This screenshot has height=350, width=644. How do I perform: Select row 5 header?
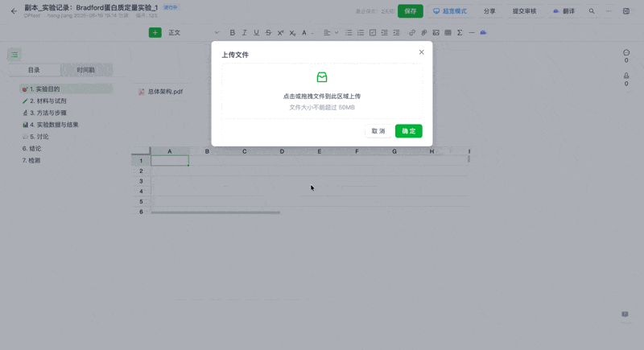[141, 201]
